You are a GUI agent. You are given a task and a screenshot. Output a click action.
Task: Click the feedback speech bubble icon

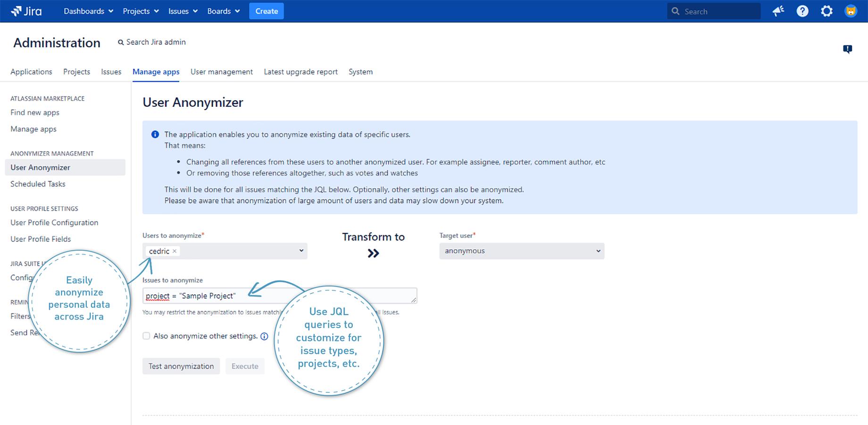(848, 49)
